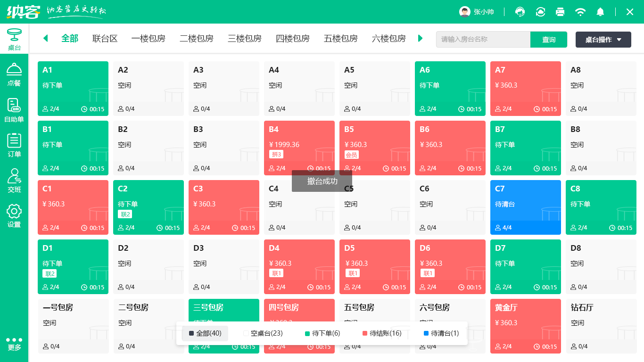
Task: Click the room name search input field
Action: point(483,40)
